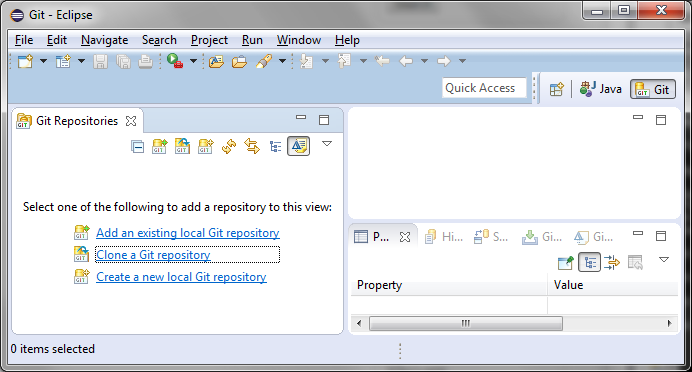
Task: Open the Help menu
Action: click(x=347, y=40)
